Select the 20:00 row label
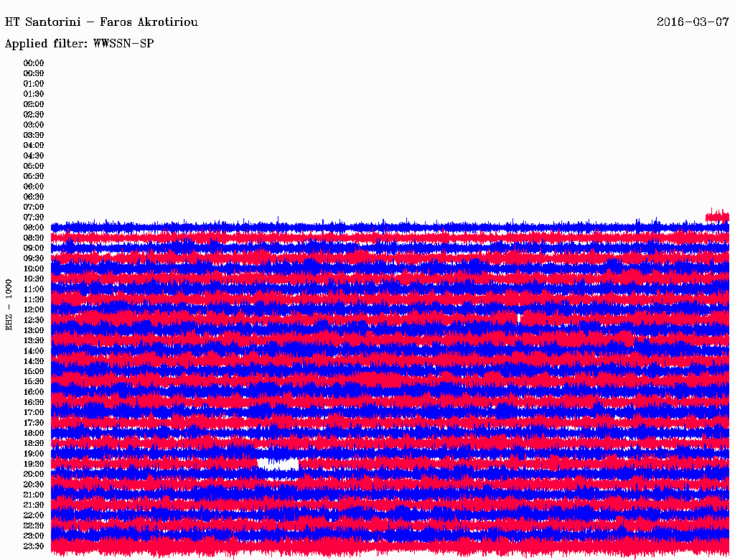 (x=34, y=474)
